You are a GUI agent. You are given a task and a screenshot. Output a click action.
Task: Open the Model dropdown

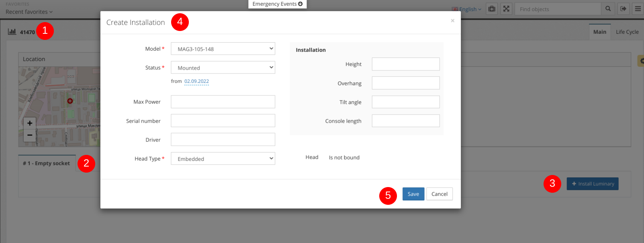tap(223, 49)
